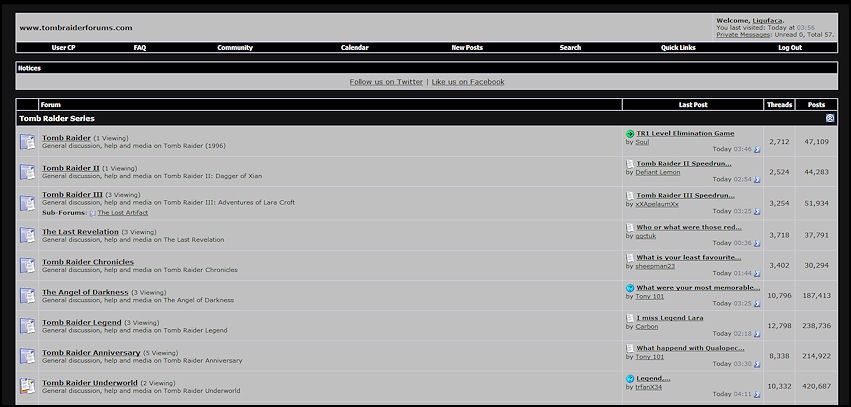Viewport: 851px width, 407px height.
Task: Go to last post arrow beside Today 02:54
Action: [757, 180]
